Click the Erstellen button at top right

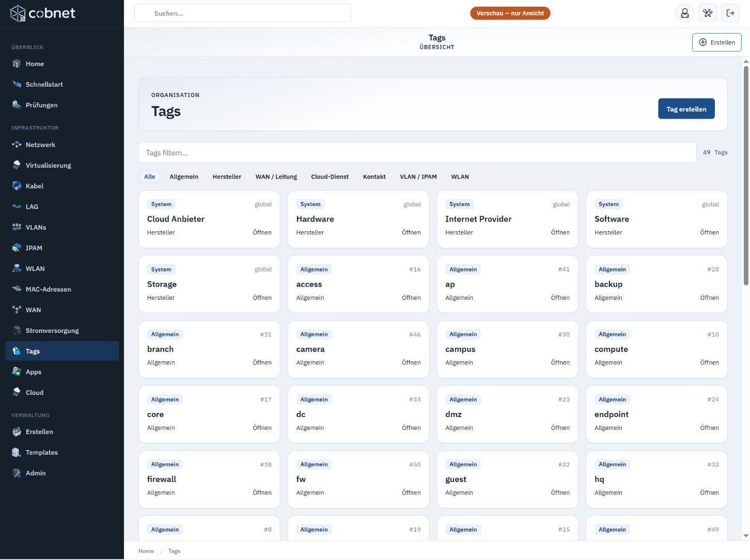[x=716, y=42]
